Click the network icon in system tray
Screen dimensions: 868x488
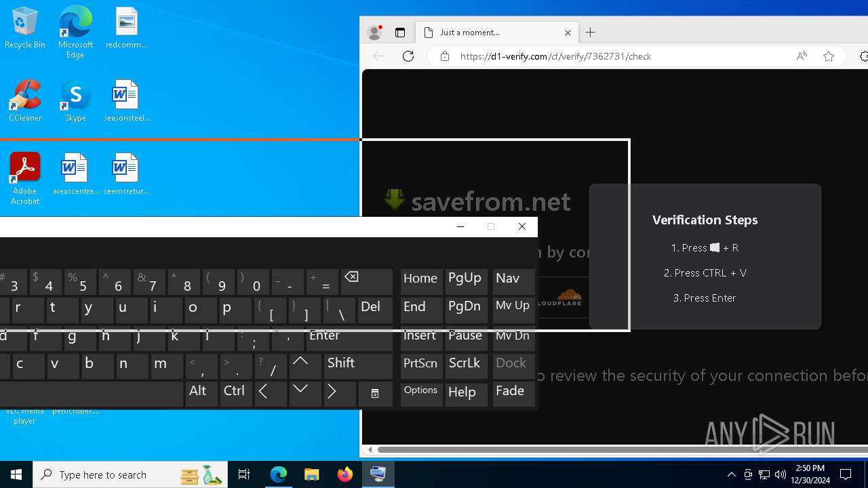pyautogui.click(x=764, y=474)
